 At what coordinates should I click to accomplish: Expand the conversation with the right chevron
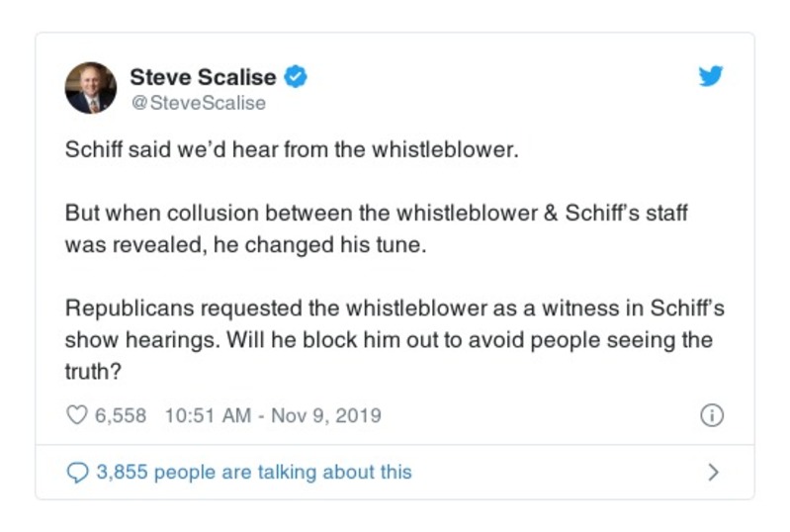click(713, 472)
